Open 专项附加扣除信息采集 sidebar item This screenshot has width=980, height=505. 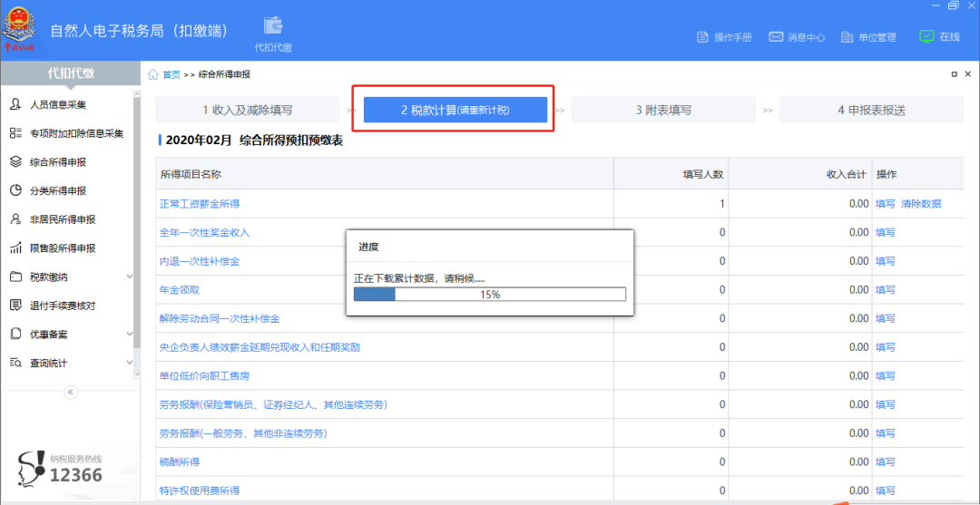click(76, 133)
